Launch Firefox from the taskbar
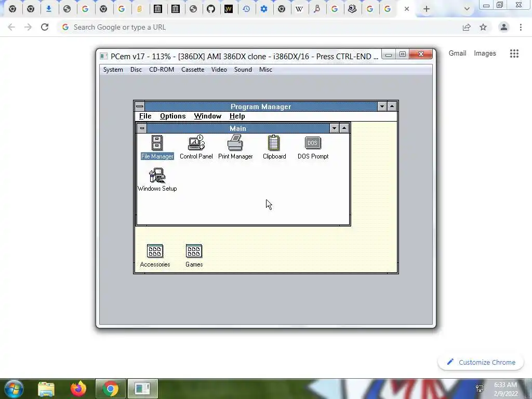This screenshot has height=399, width=532. tap(78, 389)
